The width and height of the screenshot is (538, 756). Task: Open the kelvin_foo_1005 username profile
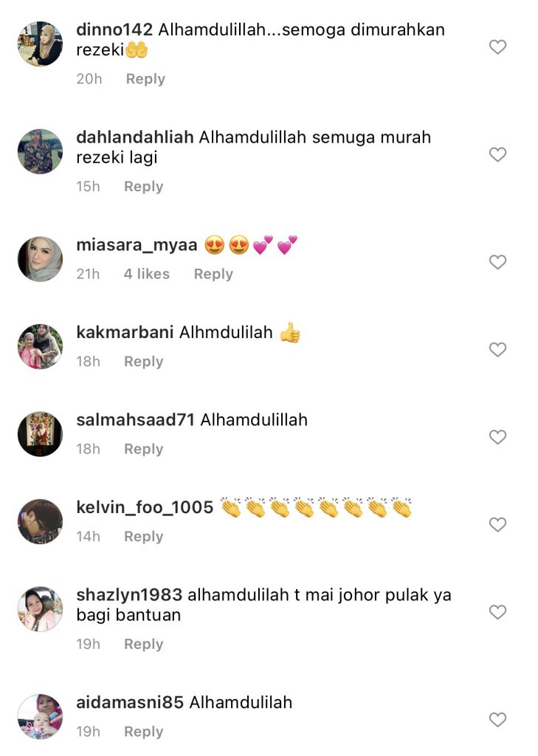pos(145,507)
